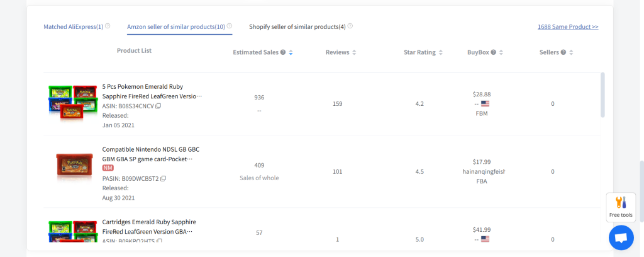This screenshot has width=644, height=257.
Task: Open Compatible Nintendo NDSL GB GBC product title
Action: click(x=151, y=154)
